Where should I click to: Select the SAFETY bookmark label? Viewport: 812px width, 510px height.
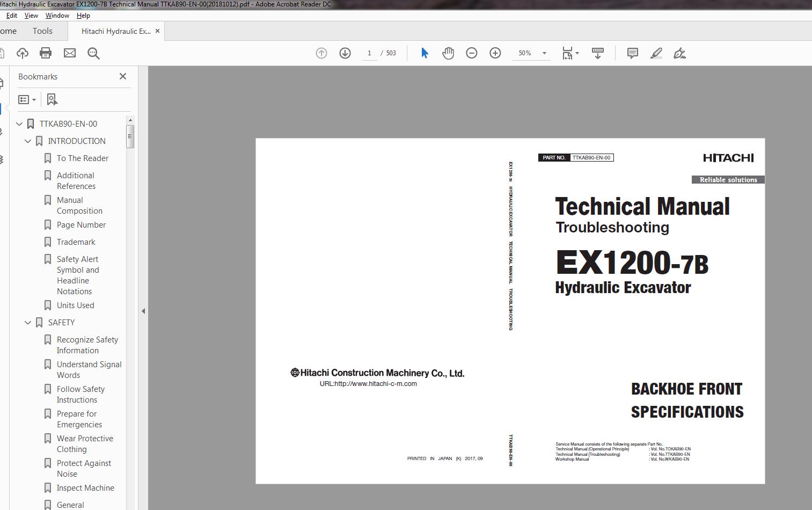click(61, 323)
